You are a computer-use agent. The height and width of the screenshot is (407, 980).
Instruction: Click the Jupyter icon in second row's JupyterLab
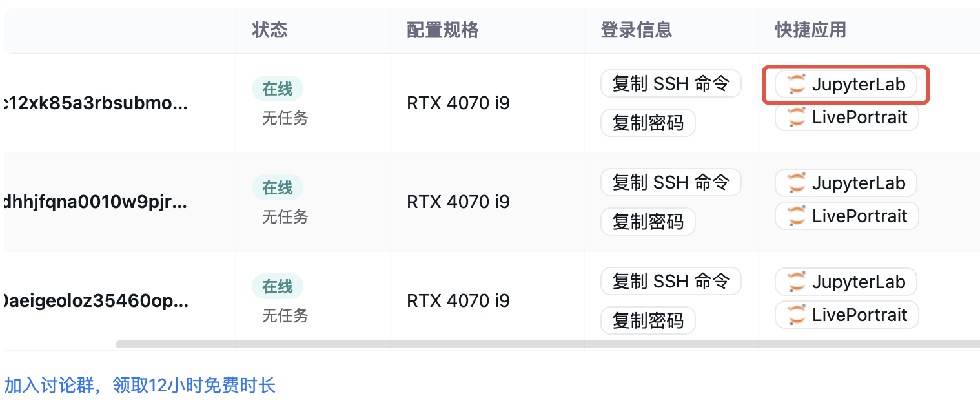click(x=797, y=183)
